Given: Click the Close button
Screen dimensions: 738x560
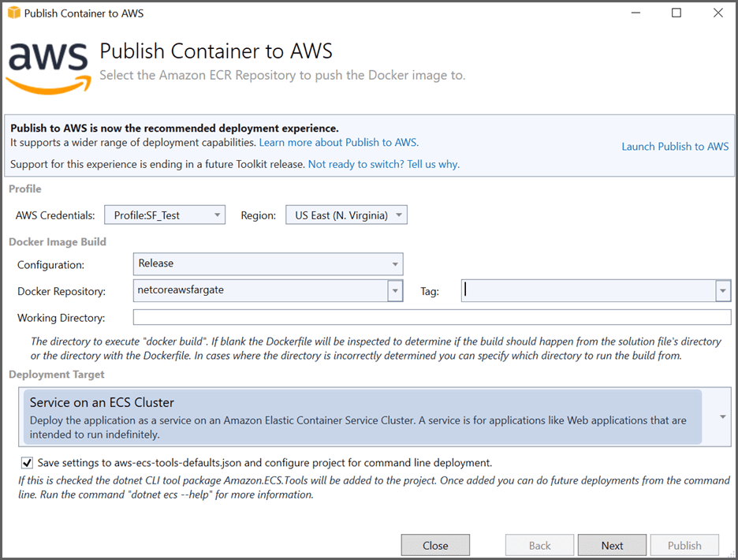Looking at the screenshot, I should (x=435, y=544).
